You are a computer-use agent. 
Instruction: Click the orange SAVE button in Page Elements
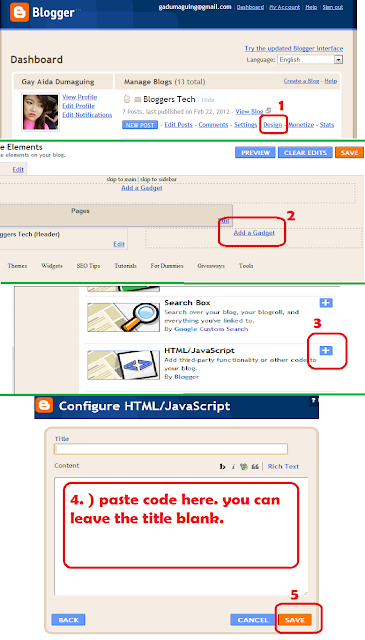(349, 152)
